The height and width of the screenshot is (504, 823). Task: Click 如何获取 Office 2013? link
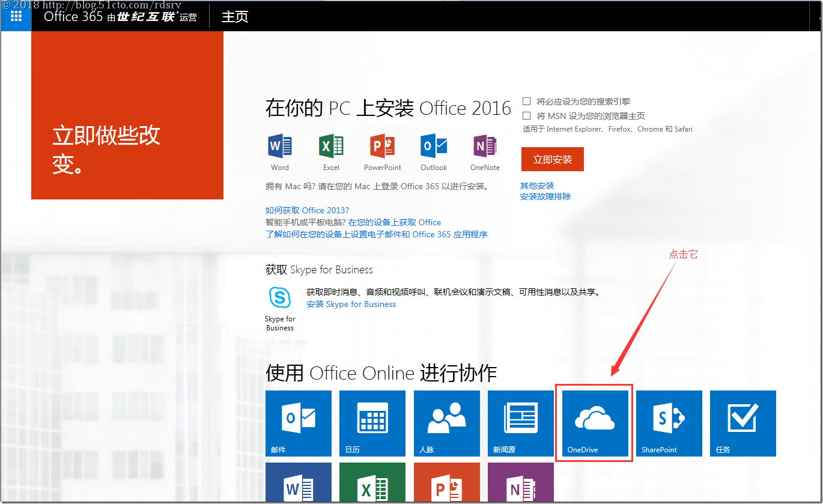[307, 210]
